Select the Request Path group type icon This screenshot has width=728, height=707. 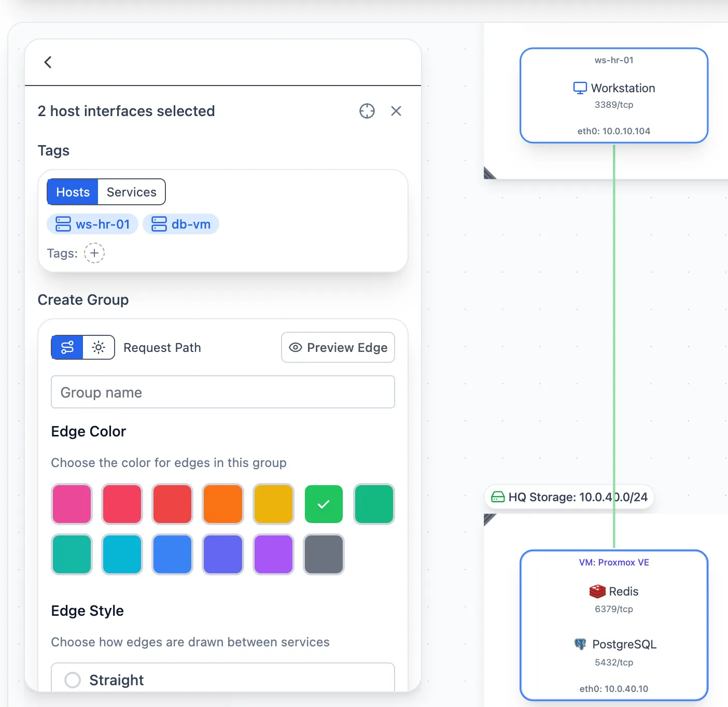(67, 347)
